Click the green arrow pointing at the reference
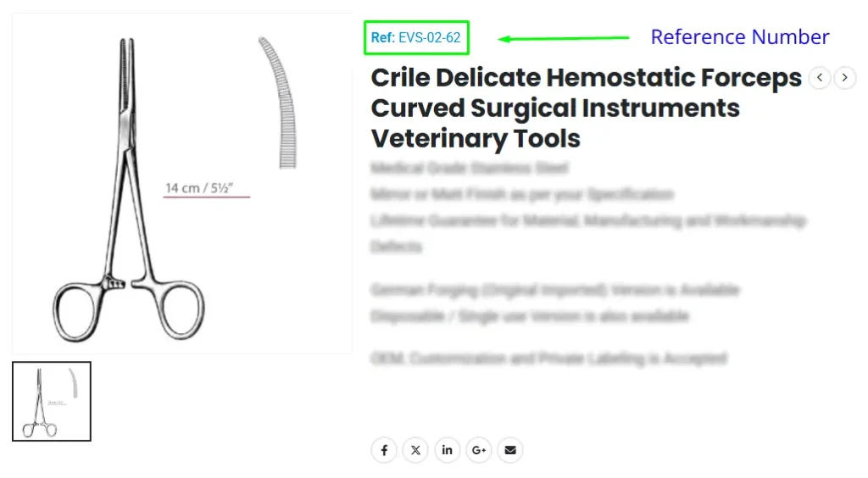 coord(564,38)
